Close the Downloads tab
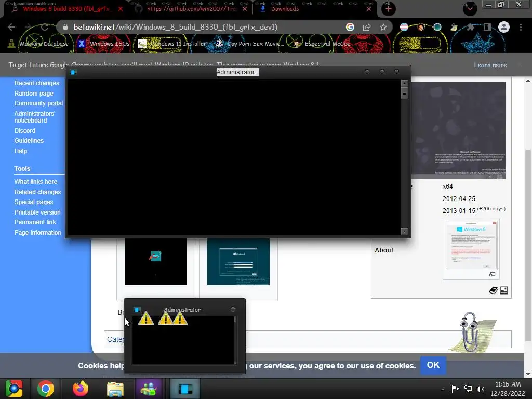532x399 pixels. tap(369, 9)
